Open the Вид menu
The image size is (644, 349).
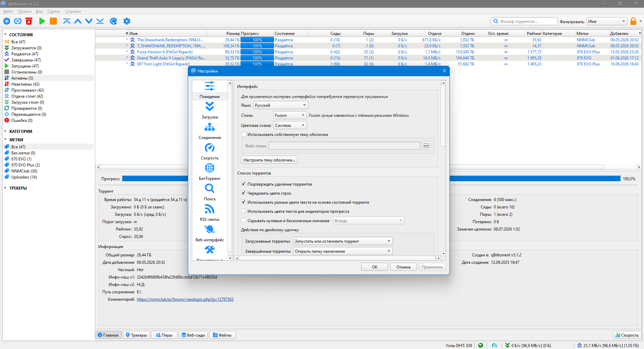39,11
